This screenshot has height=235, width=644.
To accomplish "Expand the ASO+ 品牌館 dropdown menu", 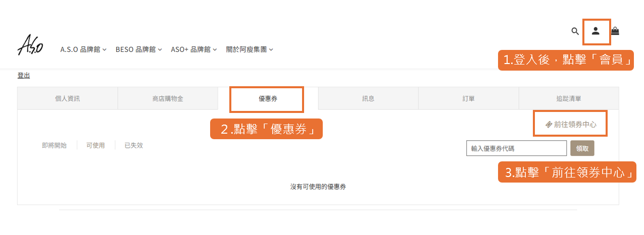I will pos(193,49).
